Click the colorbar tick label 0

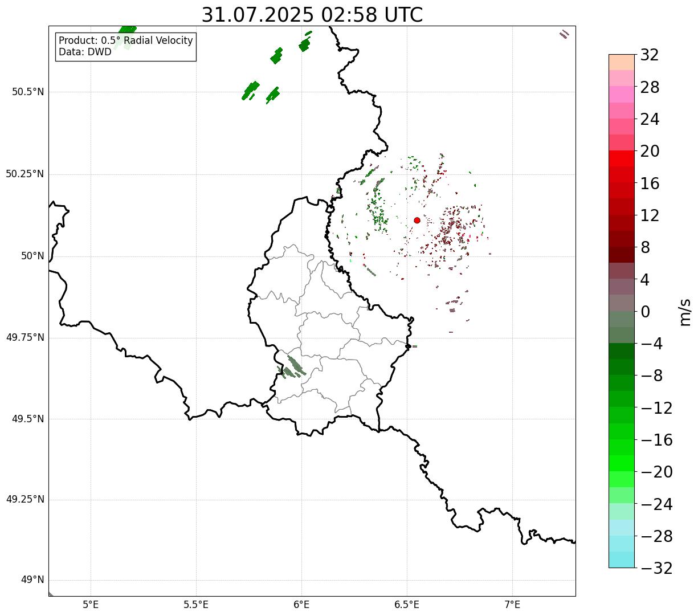646,312
